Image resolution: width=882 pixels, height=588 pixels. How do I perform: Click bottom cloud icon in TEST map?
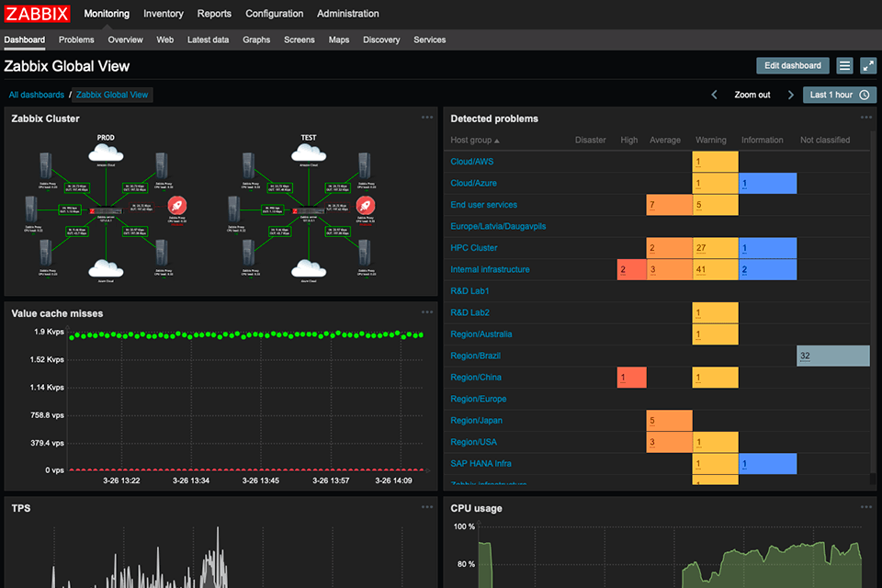click(x=309, y=268)
